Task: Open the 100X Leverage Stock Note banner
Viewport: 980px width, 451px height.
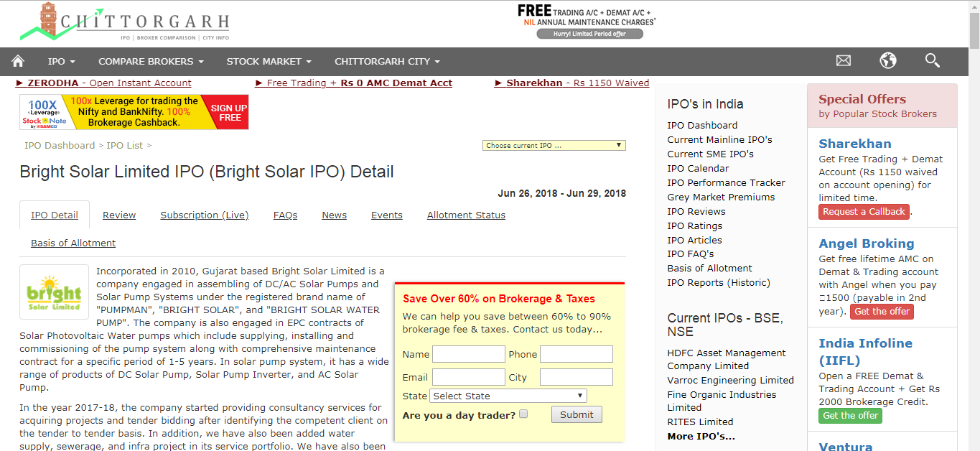Action: [134, 112]
